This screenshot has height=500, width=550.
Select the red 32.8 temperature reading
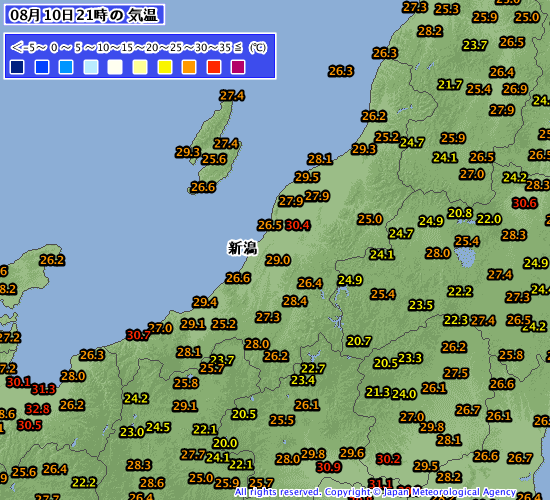tap(38, 409)
